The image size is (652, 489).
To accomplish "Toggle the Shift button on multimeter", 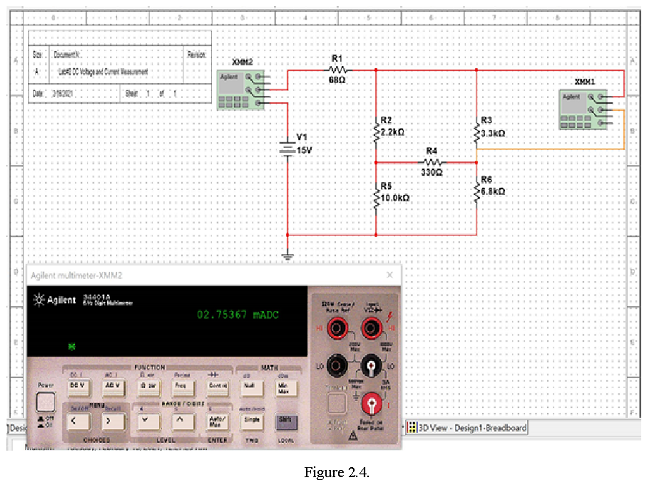I will coord(286,422).
